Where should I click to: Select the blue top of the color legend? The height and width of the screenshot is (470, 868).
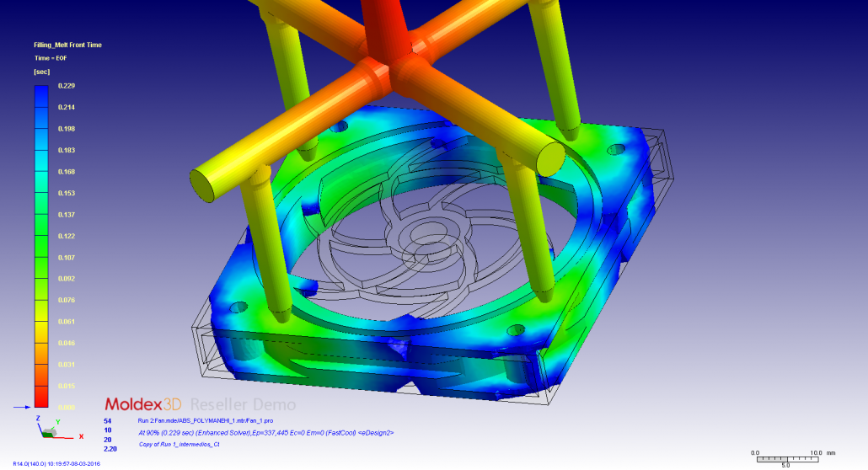point(41,91)
